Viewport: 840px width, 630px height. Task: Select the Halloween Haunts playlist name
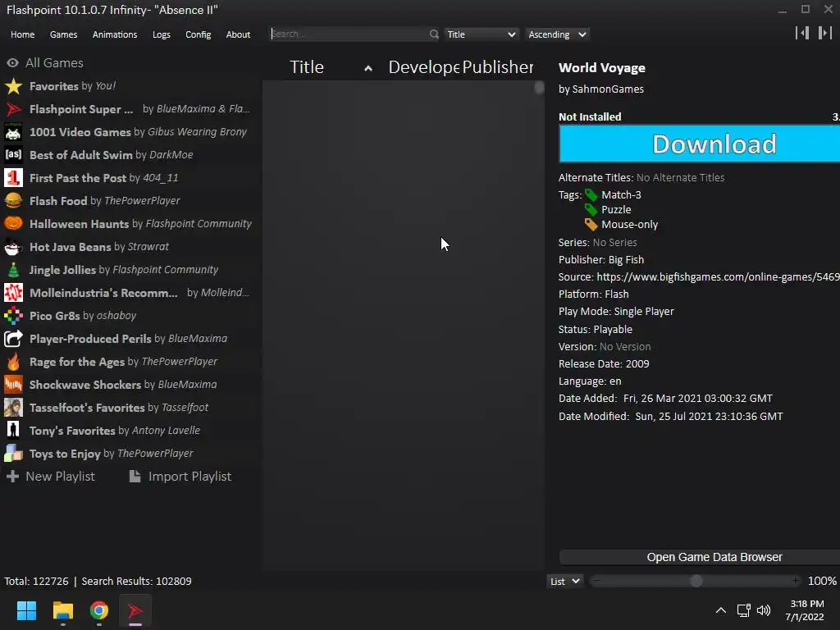click(80, 224)
